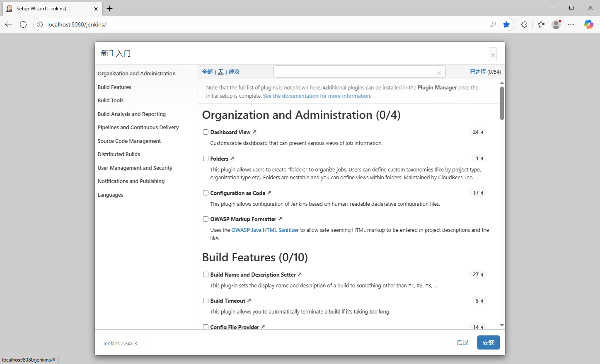Viewport: 600px width, 364px height.
Task: Jump to User Management and Security category
Action: 135,168
